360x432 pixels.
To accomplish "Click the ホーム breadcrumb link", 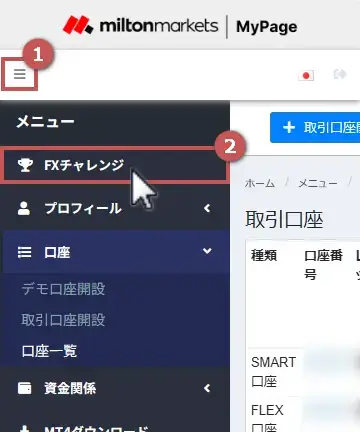I will click(260, 183).
